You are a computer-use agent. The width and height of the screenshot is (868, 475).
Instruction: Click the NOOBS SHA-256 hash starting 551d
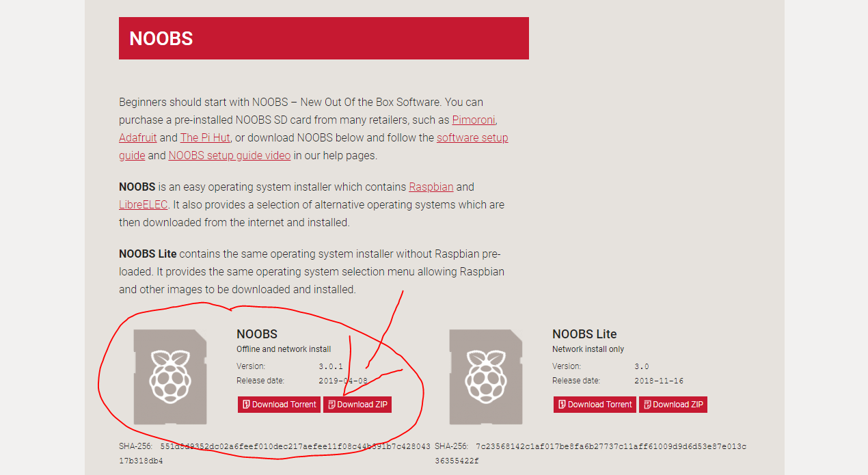pyautogui.click(x=295, y=446)
